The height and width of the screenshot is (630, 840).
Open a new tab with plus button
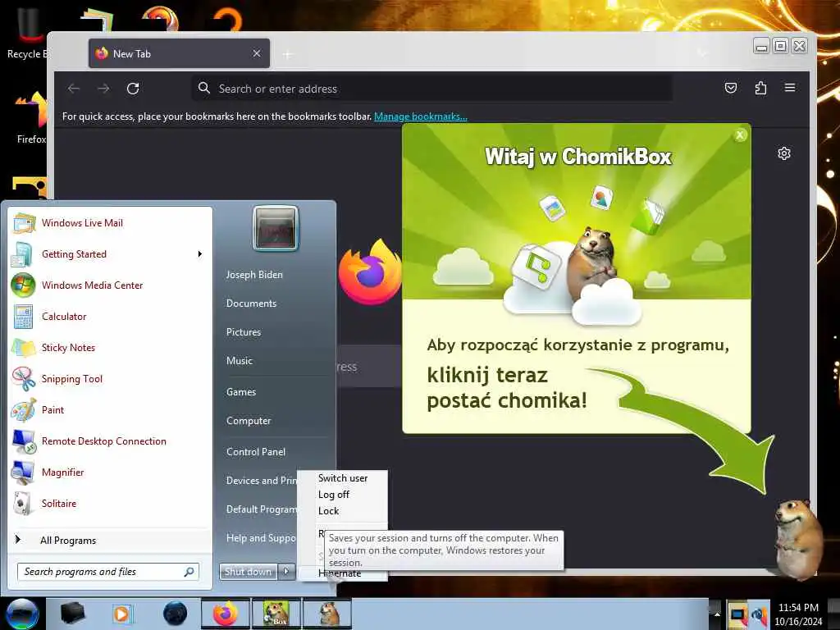(288, 54)
